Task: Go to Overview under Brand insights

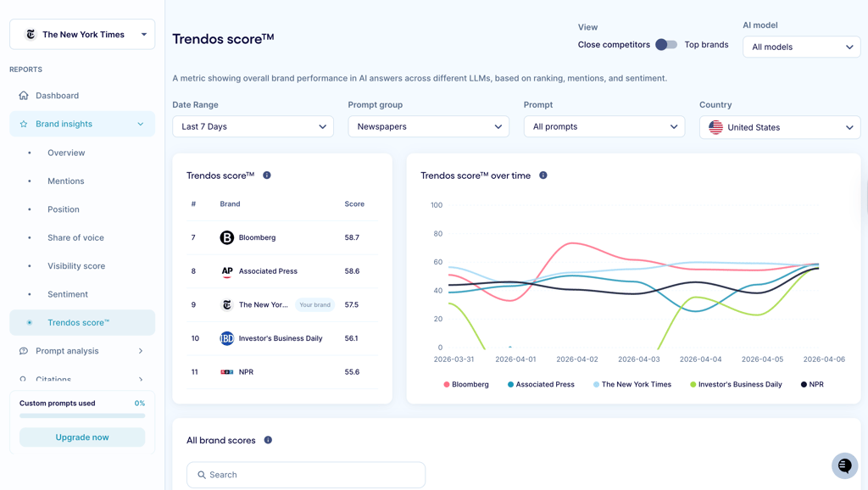Action: click(66, 153)
